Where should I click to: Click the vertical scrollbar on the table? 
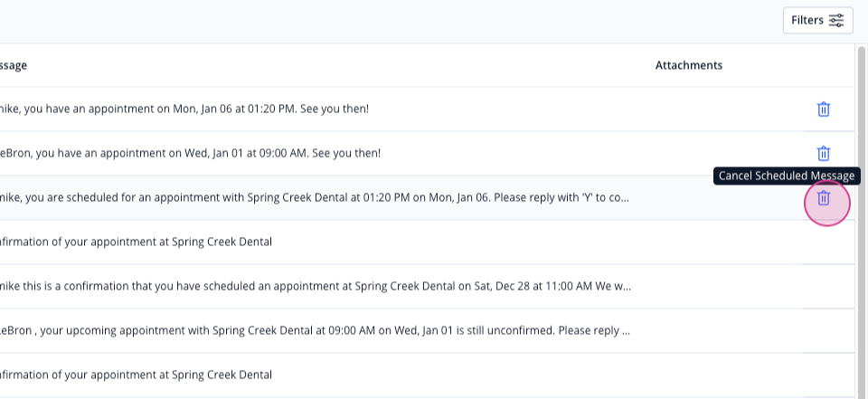[x=862, y=222]
